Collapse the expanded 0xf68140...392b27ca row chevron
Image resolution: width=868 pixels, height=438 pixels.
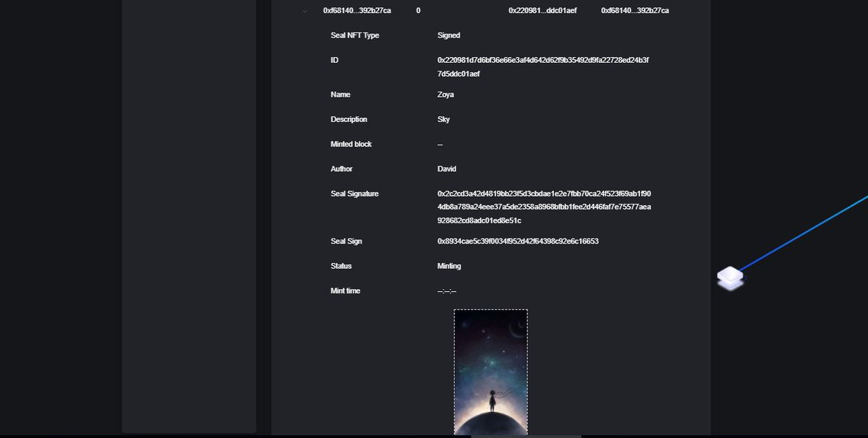(x=305, y=11)
